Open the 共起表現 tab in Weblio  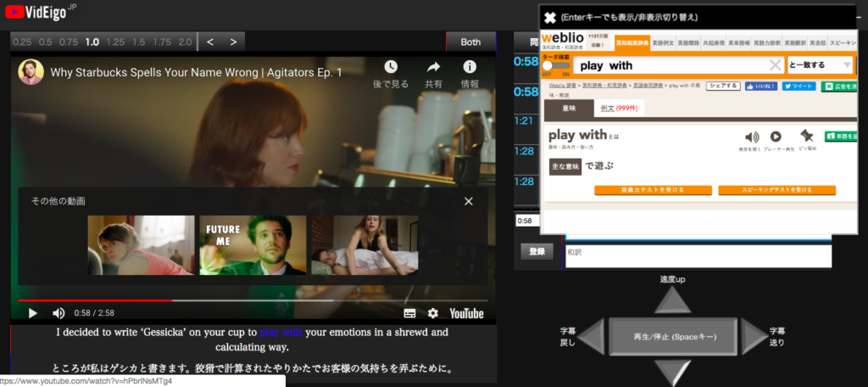click(713, 42)
